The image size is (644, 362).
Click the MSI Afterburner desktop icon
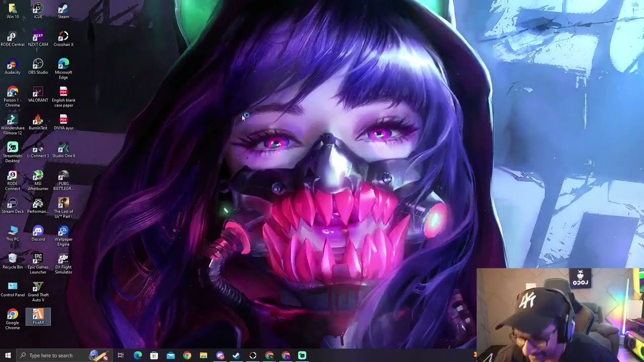(38, 180)
